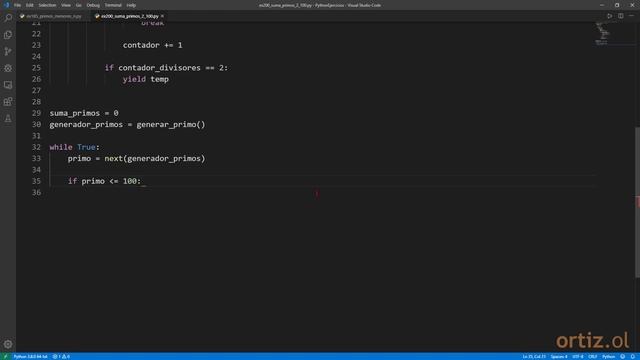Change file encoding UTF-8
This screenshot has width=640, height=360.
pos(578,356)
